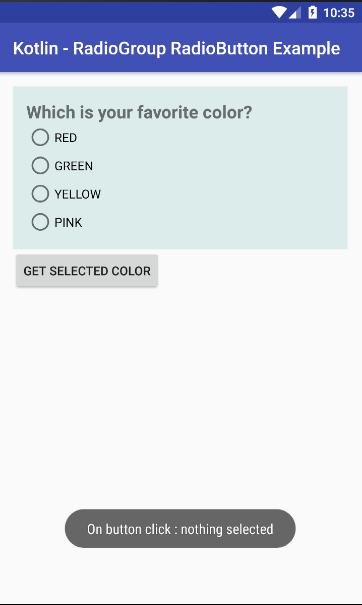Click the GET SELECTED COLOR button
This screenshot has height=605, width=362.
pyautogui.click(x=87, y=271)
